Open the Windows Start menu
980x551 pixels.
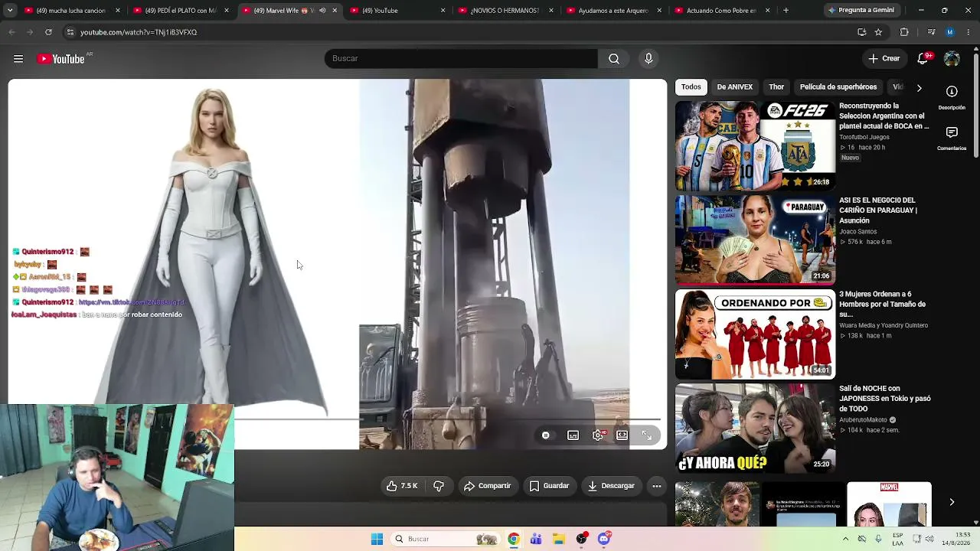pyautogui.click(x=377, y=539)
